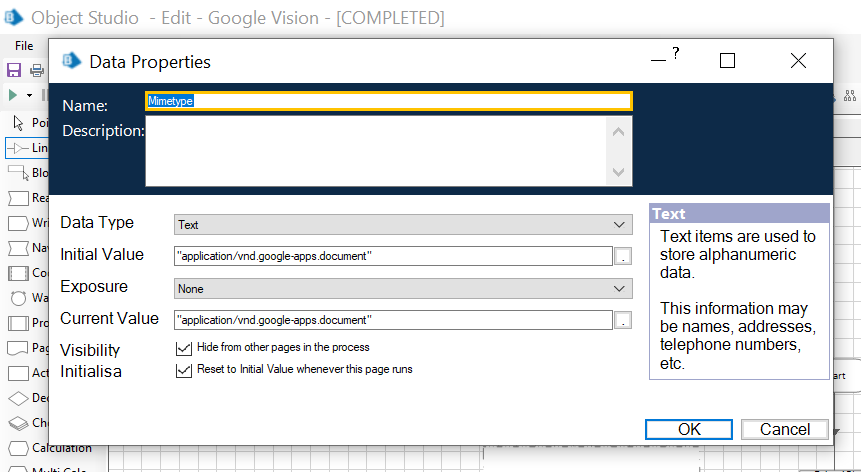861x472 pixels.
Task: Click the OK button
Action: click(x=689, y=429)
